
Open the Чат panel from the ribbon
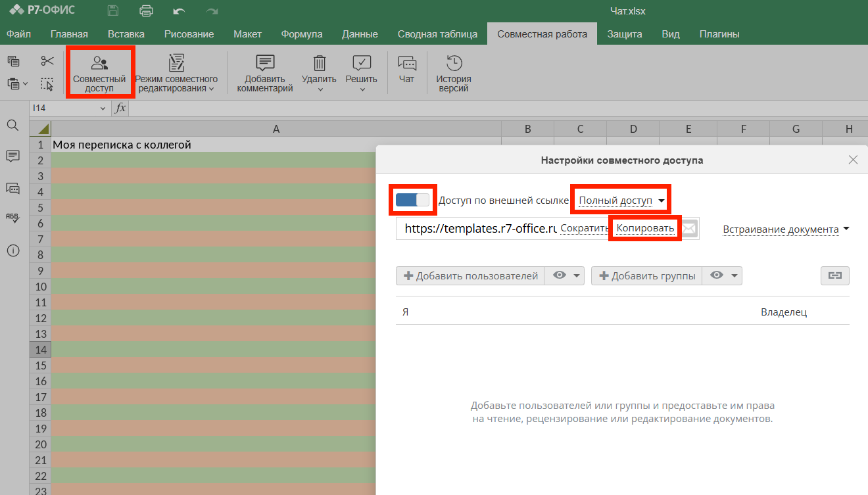[x=407, y=68]
